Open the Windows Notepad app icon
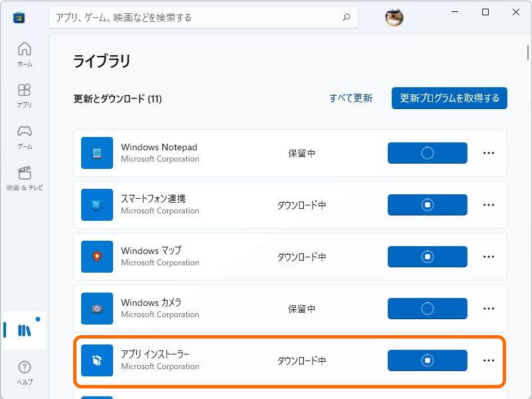Screen dimensions: 532x399 (x=96, y=152)
